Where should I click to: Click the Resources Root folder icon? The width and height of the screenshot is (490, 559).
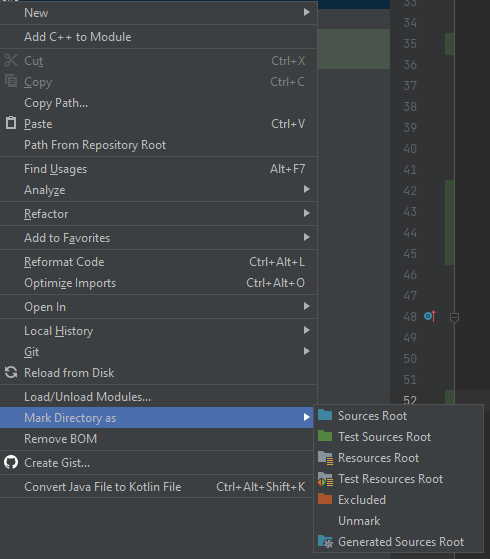(x=325, y=457)
